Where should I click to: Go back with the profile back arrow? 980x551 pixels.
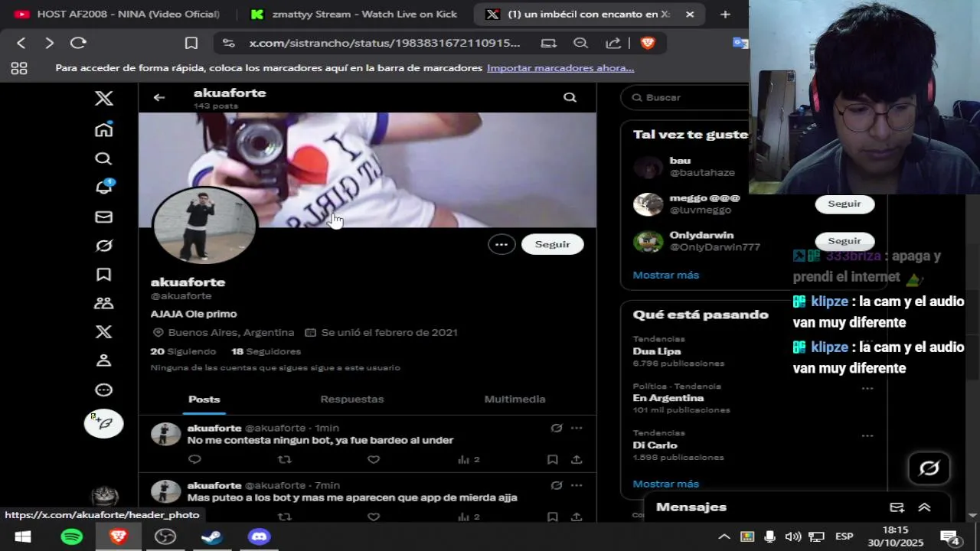pos(159,97)
